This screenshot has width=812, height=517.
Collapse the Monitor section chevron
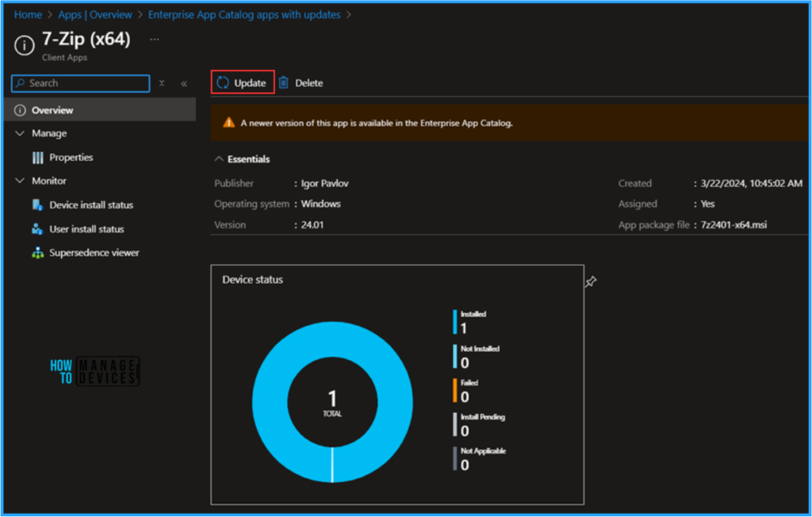coord(20,180)
